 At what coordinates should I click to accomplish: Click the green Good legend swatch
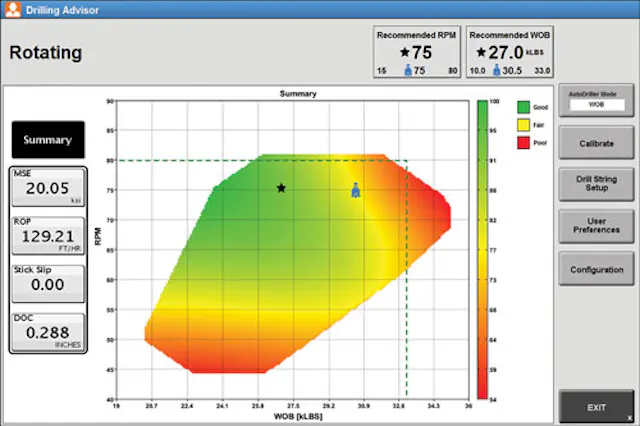coord(523,107)
